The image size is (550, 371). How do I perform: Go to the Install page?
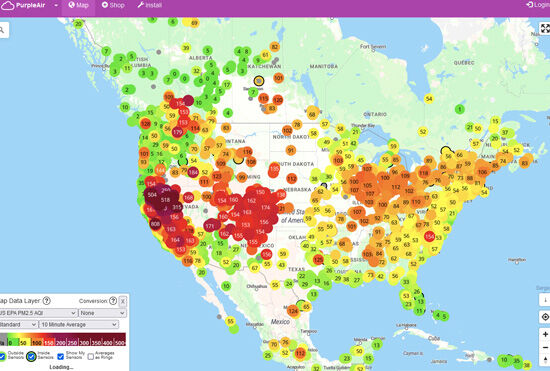150,5
